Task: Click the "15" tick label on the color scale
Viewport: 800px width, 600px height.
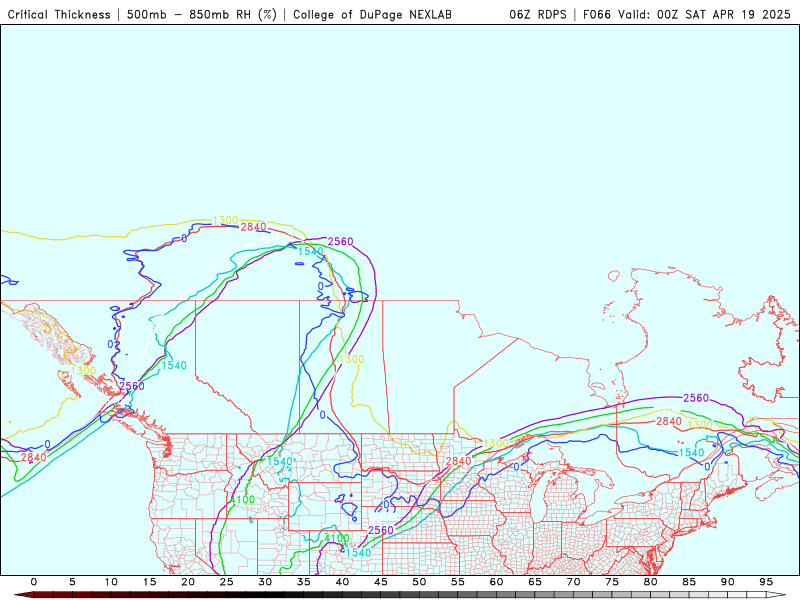Action: [149, 582]
